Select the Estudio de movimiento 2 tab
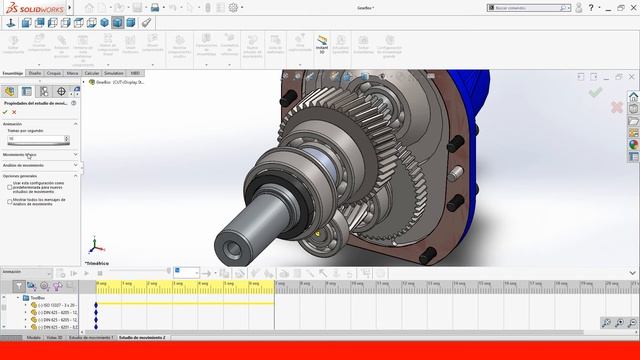This screenshot has height=360, width=640. click(x=142, y=338)
